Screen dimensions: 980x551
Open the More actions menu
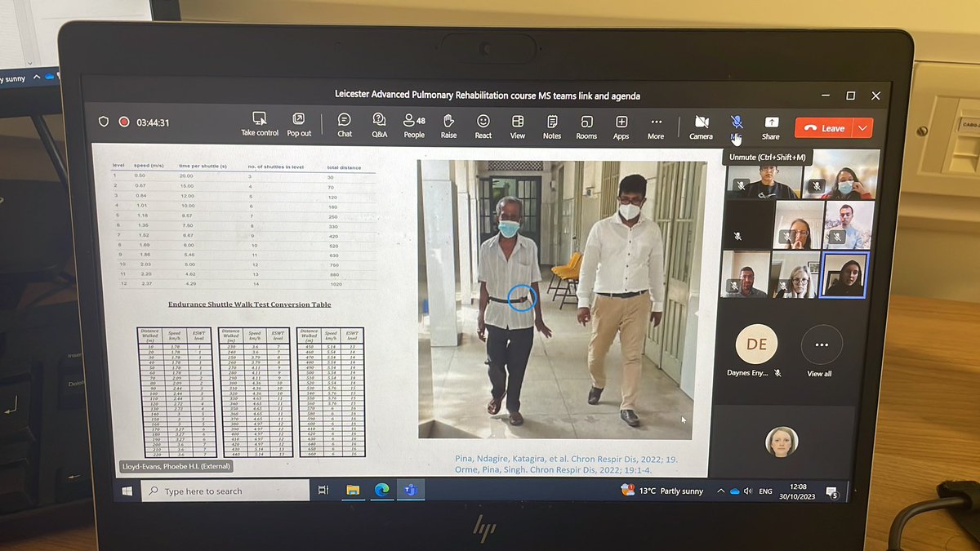pos(656,127)
